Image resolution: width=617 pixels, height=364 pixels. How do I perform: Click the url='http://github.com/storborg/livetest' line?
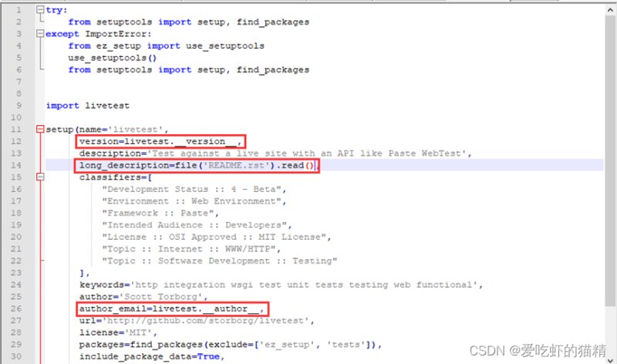point(197,321)
